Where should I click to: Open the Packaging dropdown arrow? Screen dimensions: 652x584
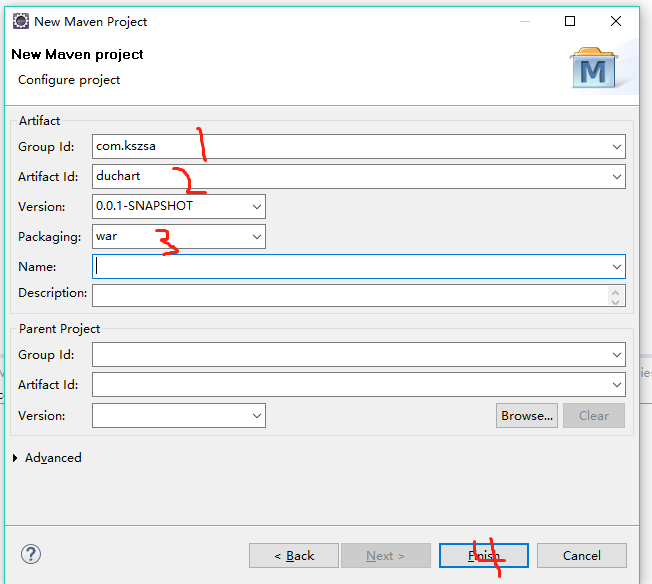(257, 237)
